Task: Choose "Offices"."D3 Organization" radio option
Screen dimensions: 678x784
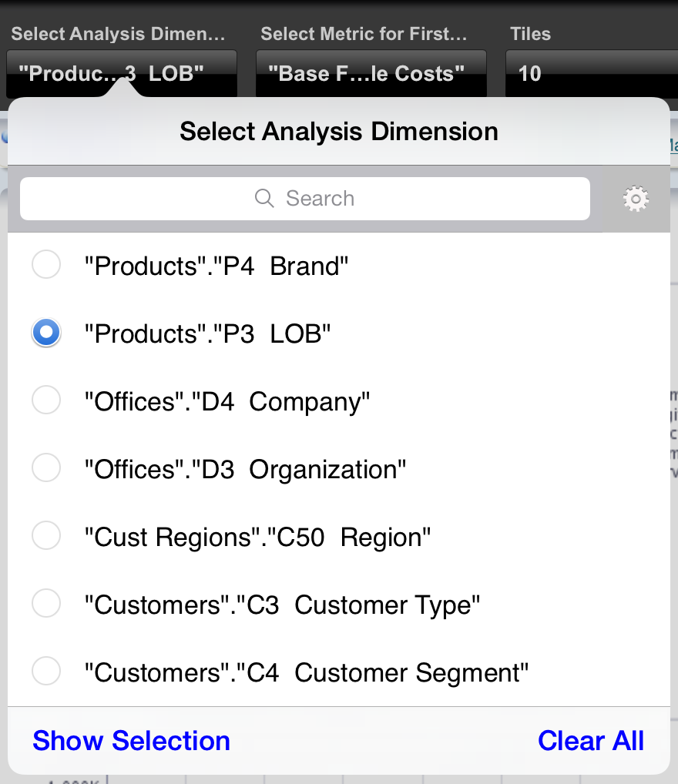Action: pyautogui.click(x=46, y=468)
